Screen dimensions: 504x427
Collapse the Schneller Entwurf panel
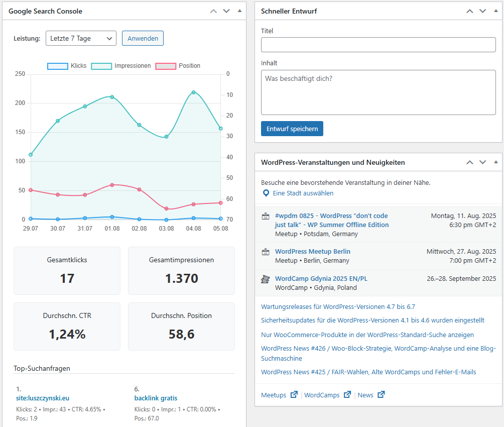(495, 11)
